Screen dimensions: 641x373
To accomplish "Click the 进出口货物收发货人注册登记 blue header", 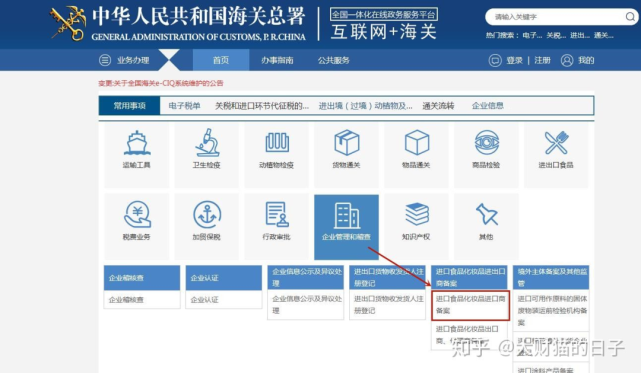I will [x=387, y=278].
